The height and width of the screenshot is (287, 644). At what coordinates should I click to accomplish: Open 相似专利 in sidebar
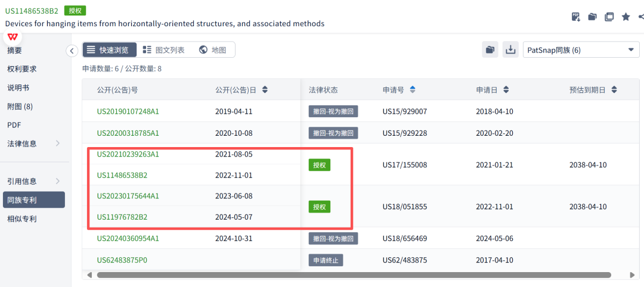[x=22, y=219]
